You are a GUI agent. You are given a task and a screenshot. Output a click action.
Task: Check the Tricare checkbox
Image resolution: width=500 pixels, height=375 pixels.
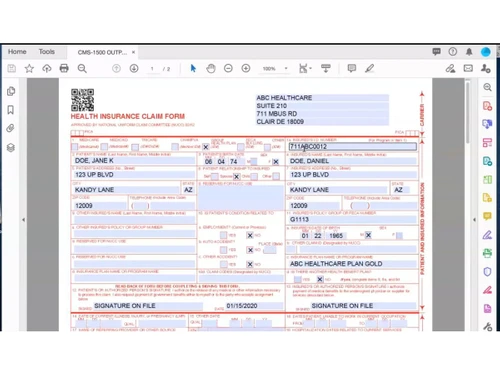click(135, 147)
